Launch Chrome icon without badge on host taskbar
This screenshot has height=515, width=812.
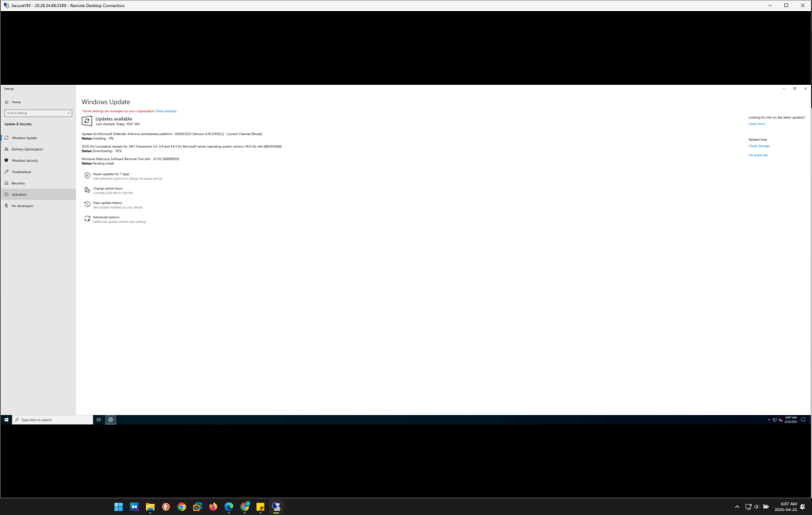pyautogui.click(x=182, y=507)
